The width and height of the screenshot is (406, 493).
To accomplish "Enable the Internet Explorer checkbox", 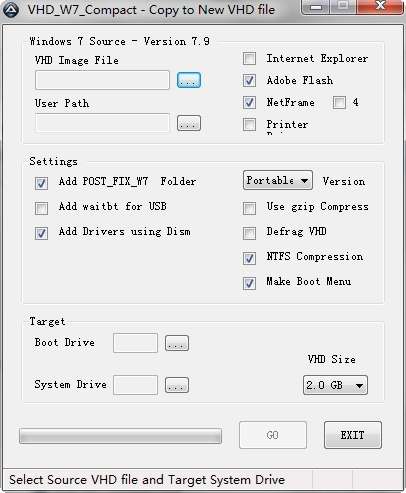I will (x=249, y=59).
